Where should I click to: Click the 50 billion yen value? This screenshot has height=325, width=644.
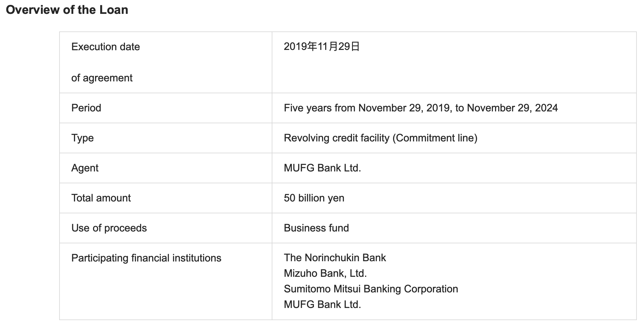click(314, 198)
